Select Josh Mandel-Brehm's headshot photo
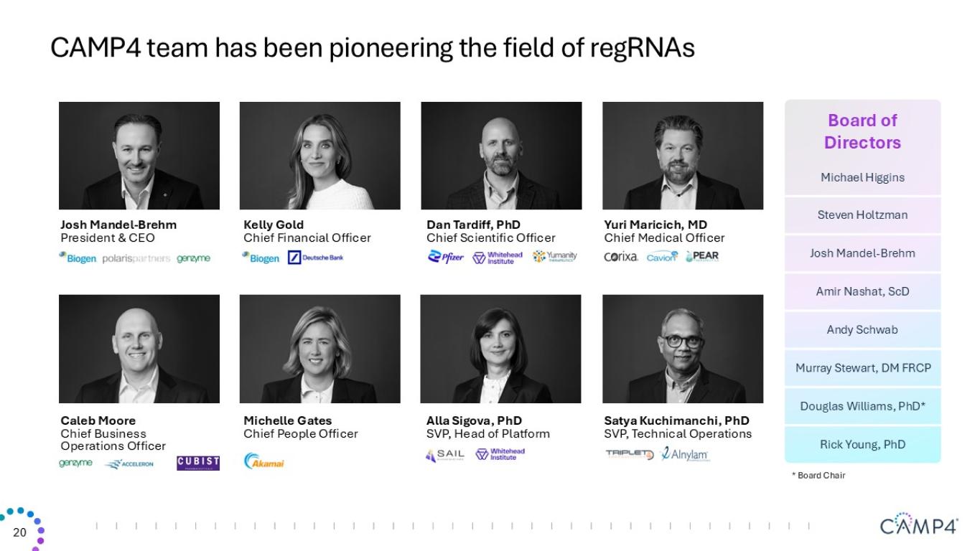 [x=139, y=155]
